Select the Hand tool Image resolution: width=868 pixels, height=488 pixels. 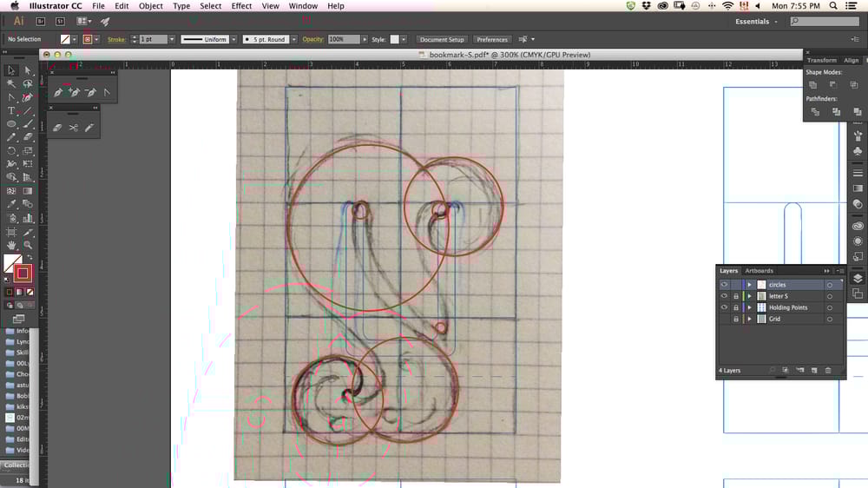(11, 245)
